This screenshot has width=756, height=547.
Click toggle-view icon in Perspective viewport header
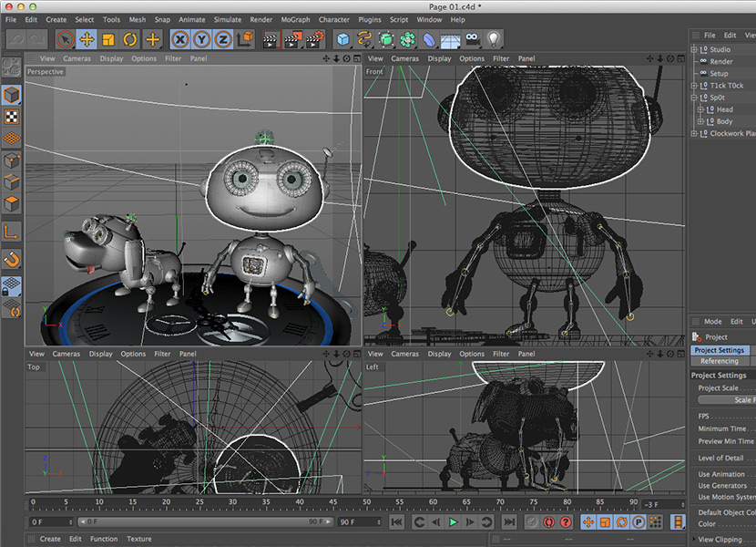point(357,58)
